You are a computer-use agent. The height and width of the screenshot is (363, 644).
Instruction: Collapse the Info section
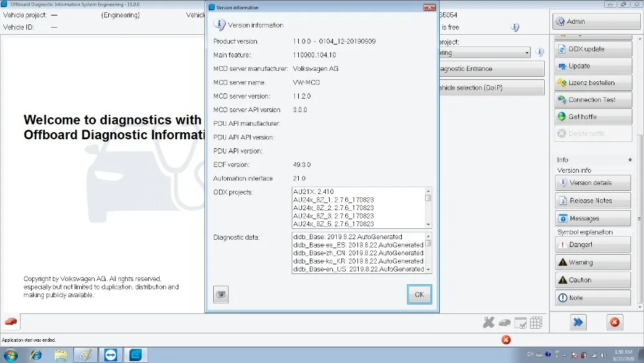coord(630,160)
